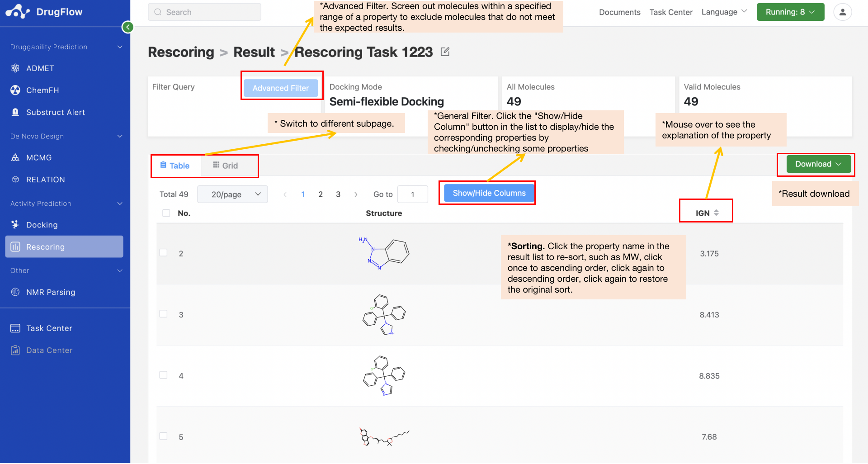Image resolution: width=868 pixels, height=464 pixels.
Task: Check the select-all checkbox in the table header
Action: pos(166,213)
